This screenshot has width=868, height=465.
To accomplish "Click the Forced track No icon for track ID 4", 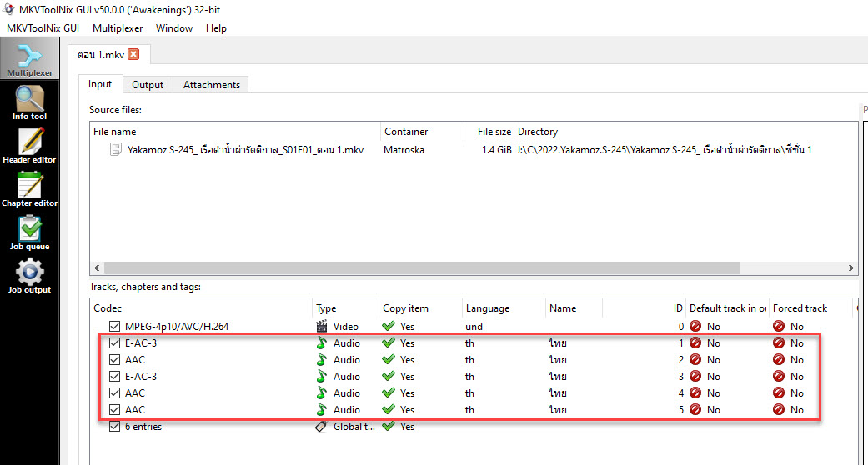I will click(x=779, y=393).
